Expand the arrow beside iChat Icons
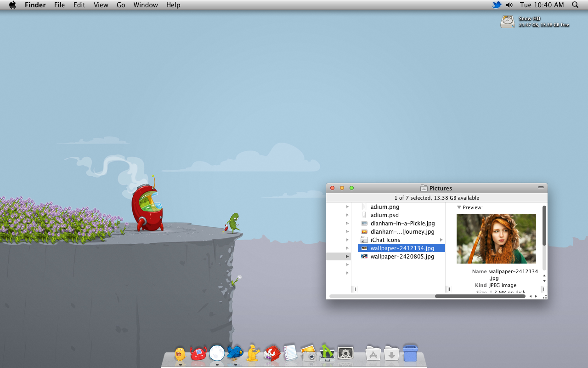Viewport: 588px width, 368px height. (x=441, y=240)
